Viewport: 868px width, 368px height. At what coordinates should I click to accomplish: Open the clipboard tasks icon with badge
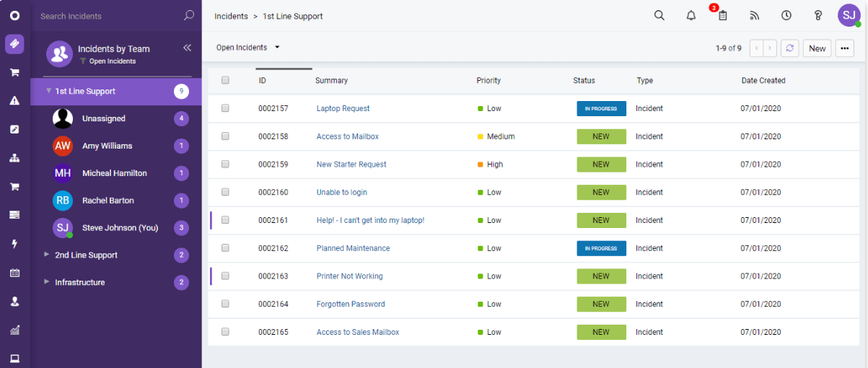(x=722, y=16)
